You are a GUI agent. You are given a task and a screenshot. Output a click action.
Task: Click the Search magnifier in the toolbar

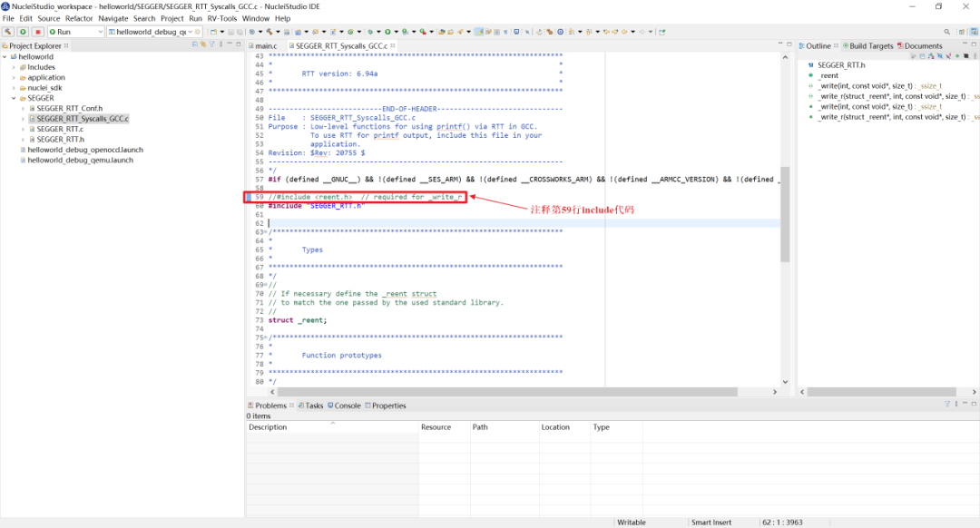(946, 32)
